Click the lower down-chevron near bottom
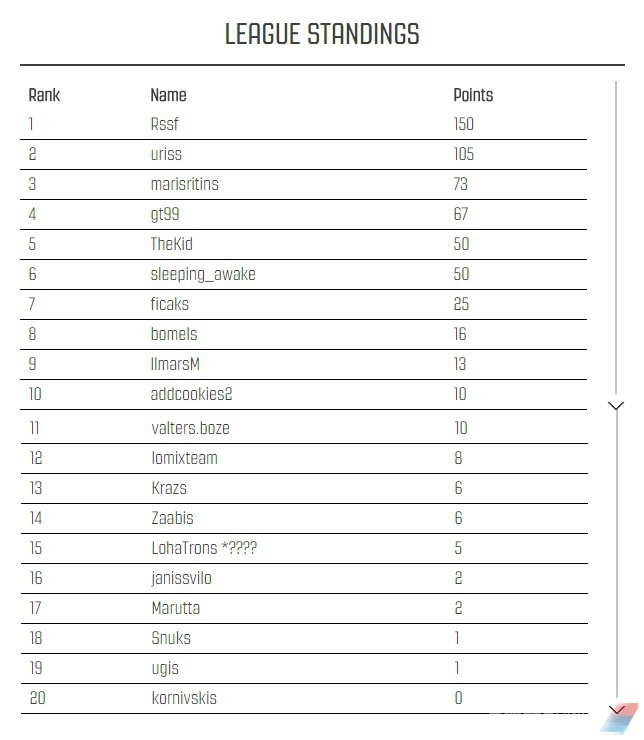 (617, 709)
